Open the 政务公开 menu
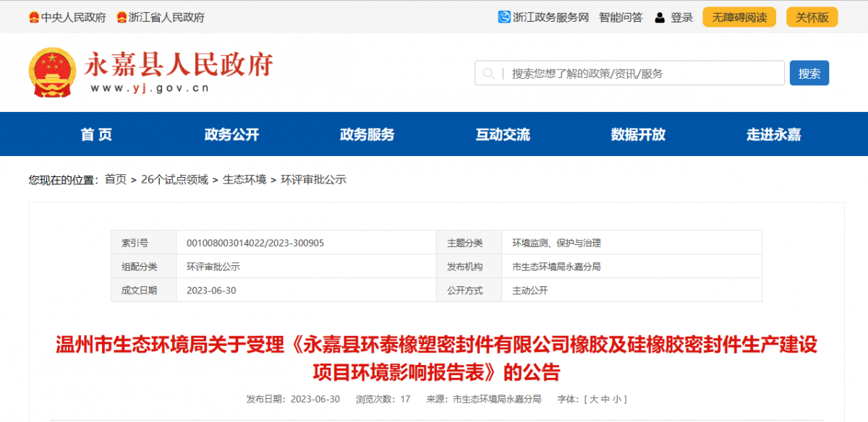 click(x=231, y=134)
